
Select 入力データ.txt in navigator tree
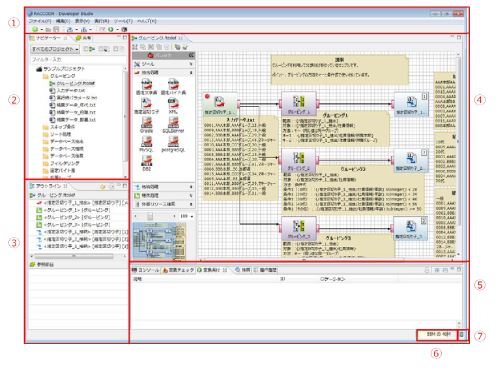point(67,90)
